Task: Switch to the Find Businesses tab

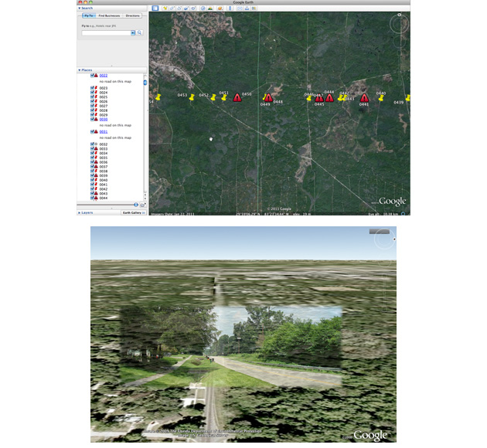Action: [109, 15]
